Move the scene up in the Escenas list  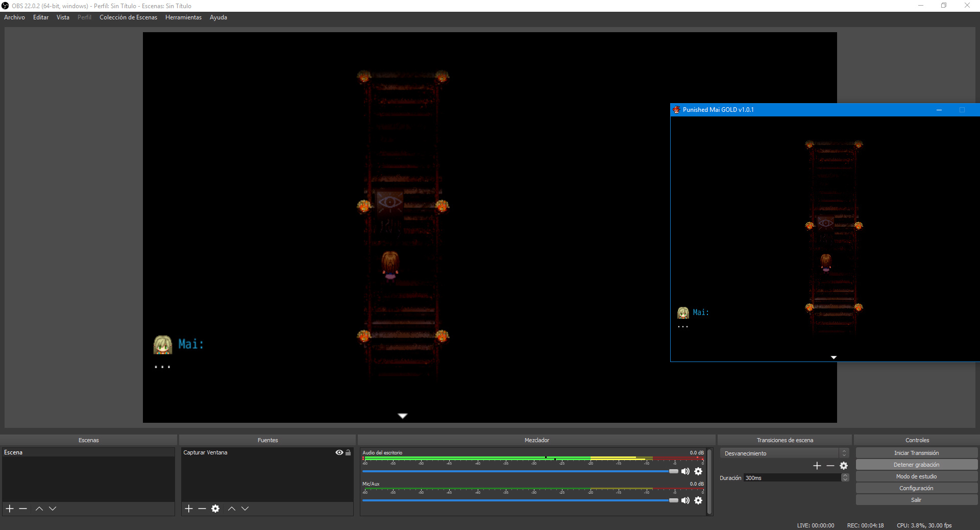[x=39, y=509]
